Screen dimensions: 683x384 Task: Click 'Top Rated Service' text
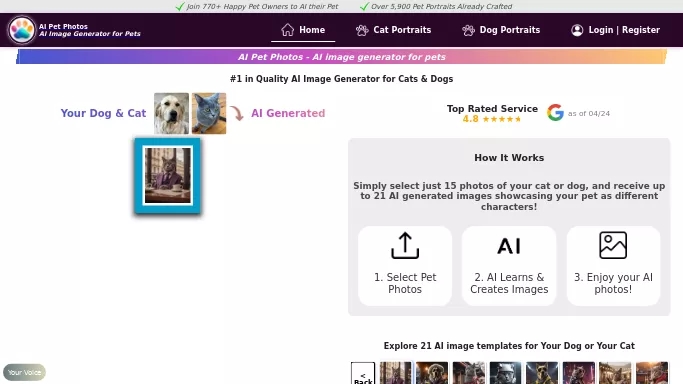492,108
